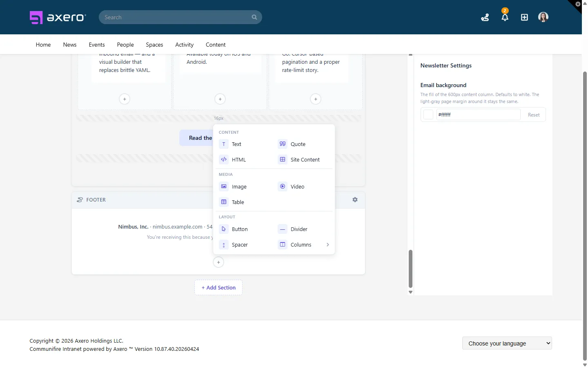Click the 'Newsletter Settings' heading

click(x=446, y=65)
